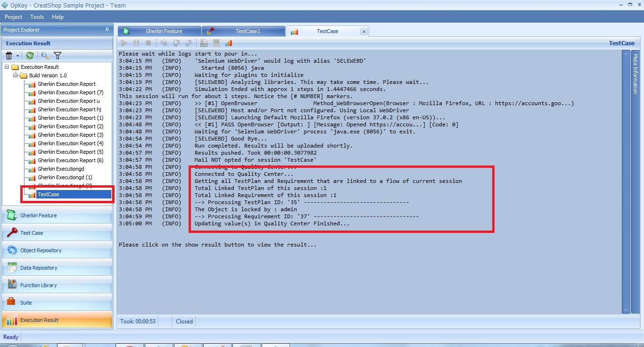Click the 'Closed' status field
644x347 pixels.
(184, 322)
